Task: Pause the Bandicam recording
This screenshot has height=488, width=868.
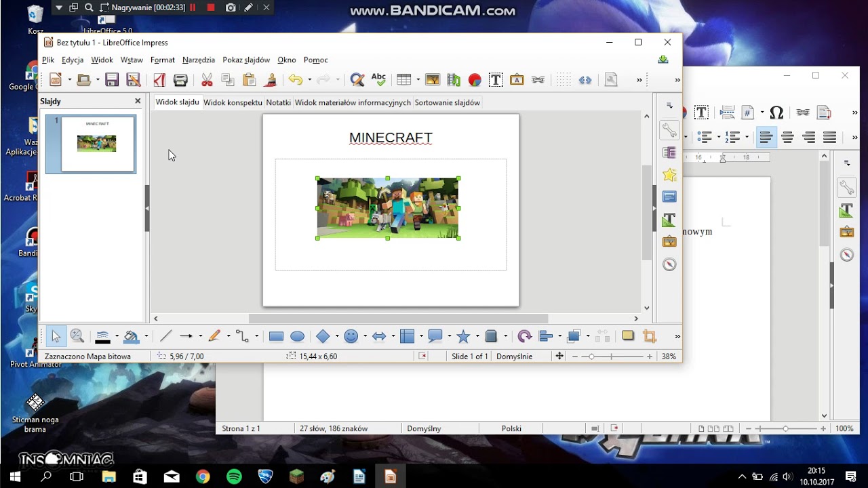Action: [x=193, y=7]
